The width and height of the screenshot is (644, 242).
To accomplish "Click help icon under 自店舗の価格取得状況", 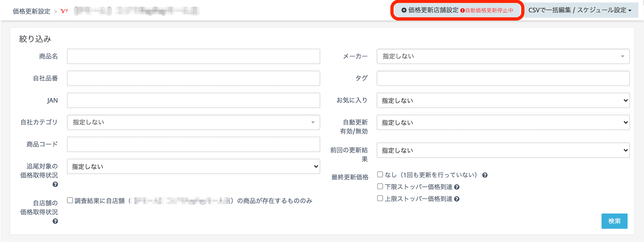I will coord(55,221).
